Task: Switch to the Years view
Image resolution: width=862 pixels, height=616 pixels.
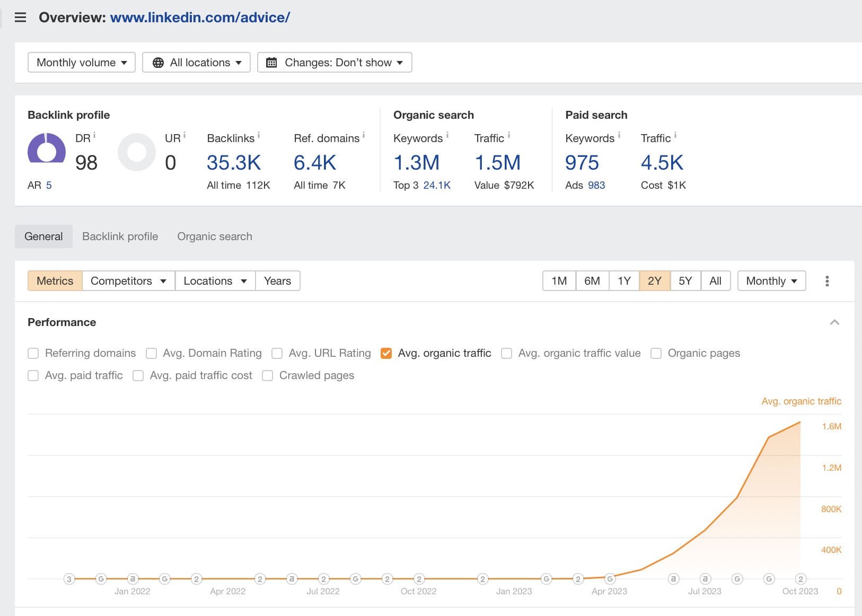Action: tap(278, 281)
